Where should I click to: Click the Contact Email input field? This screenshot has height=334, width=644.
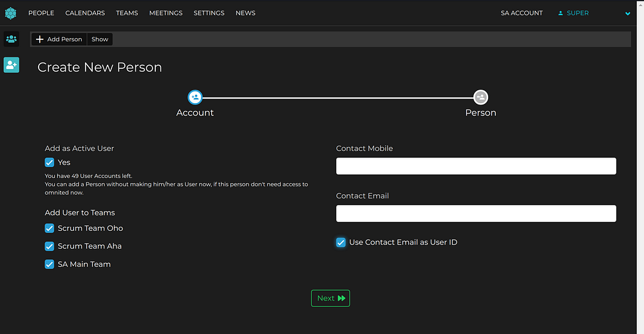[x=476, y=213]
